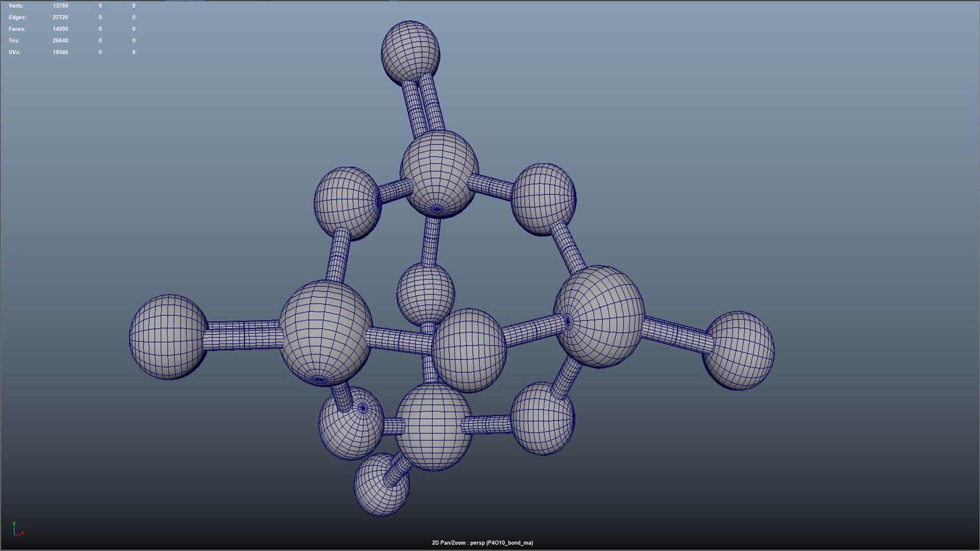The image size is (980, 551).
Task: Click the "Edges:" HUD label
Action: 17,17
